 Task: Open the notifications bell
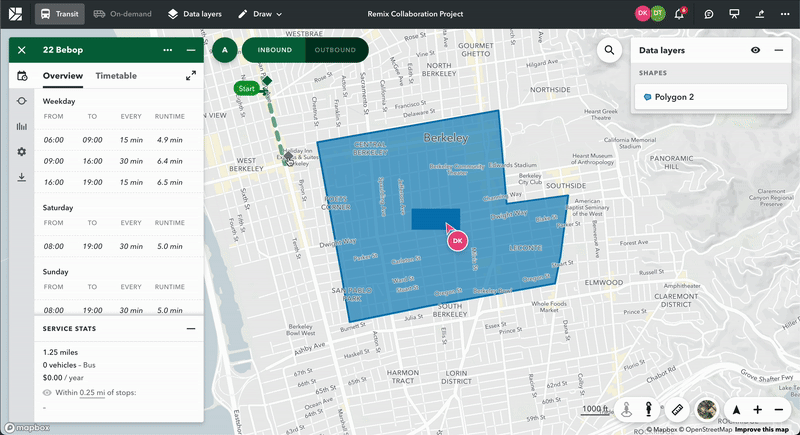681,14
